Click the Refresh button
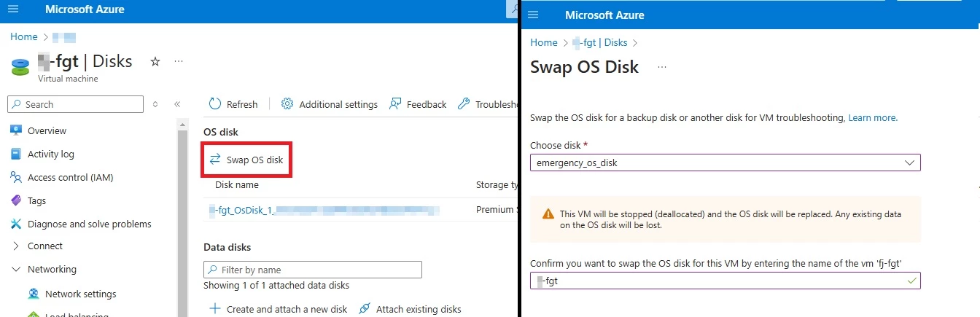Viewport: 980px width, 317px height. [x=233, y=104]
